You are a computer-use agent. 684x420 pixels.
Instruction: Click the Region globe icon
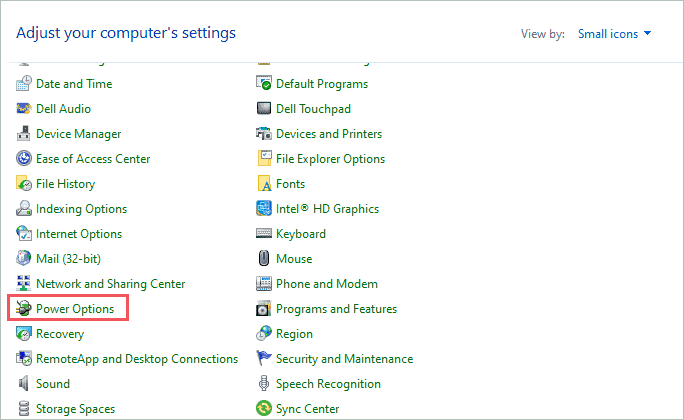pos(263,334)
